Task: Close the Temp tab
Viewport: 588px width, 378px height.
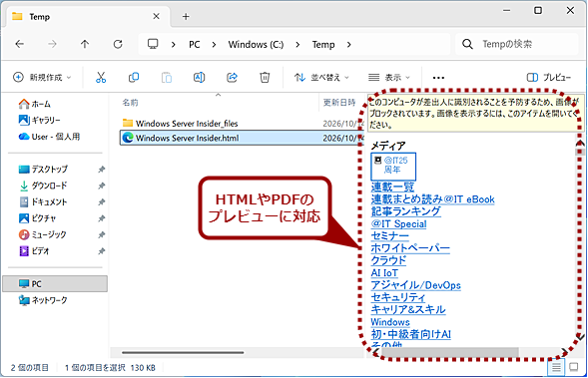Action: tap(156, 17)
